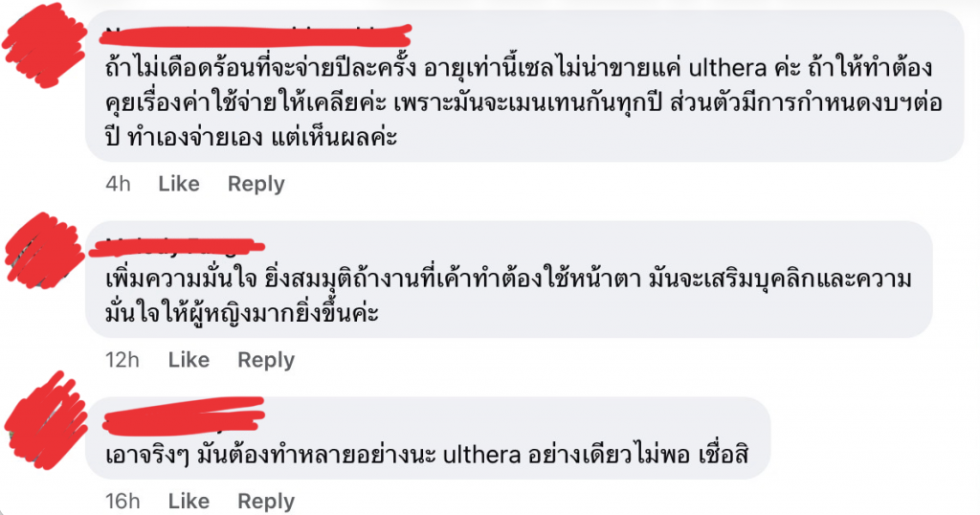Reply to the 12h old comment
This screenshot has height=515, width=980.
point(266,360)
